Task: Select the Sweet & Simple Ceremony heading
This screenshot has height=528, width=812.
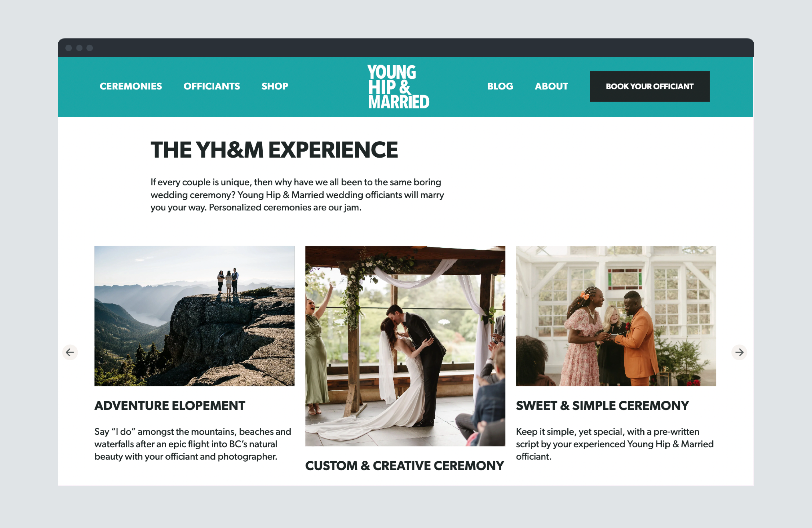Action: [602, 405]
